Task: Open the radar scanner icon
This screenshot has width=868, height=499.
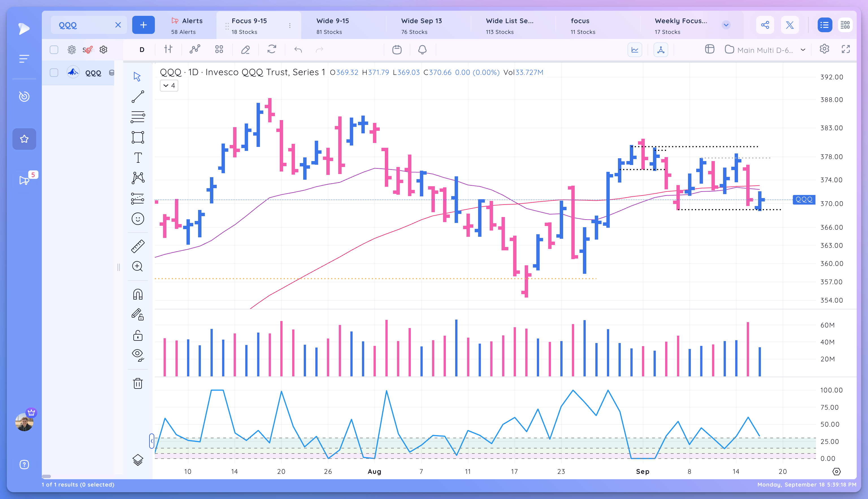Action: [x=24, y=97]
